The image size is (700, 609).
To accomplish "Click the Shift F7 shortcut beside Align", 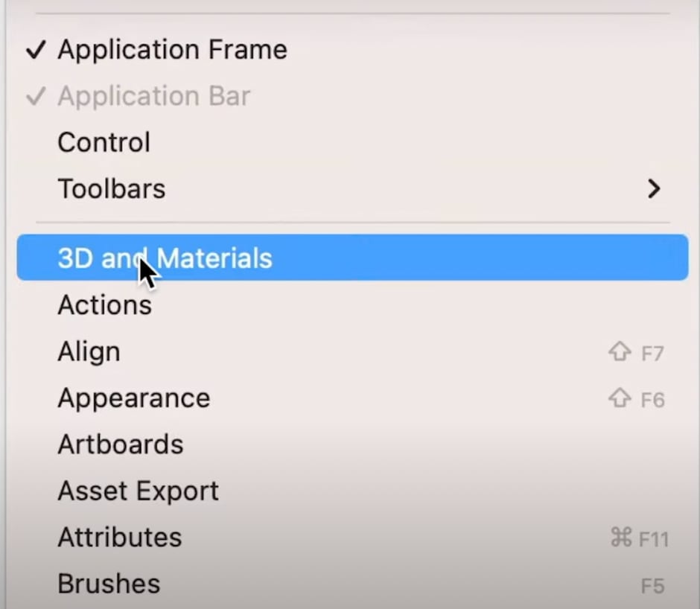I will (635, 353).
